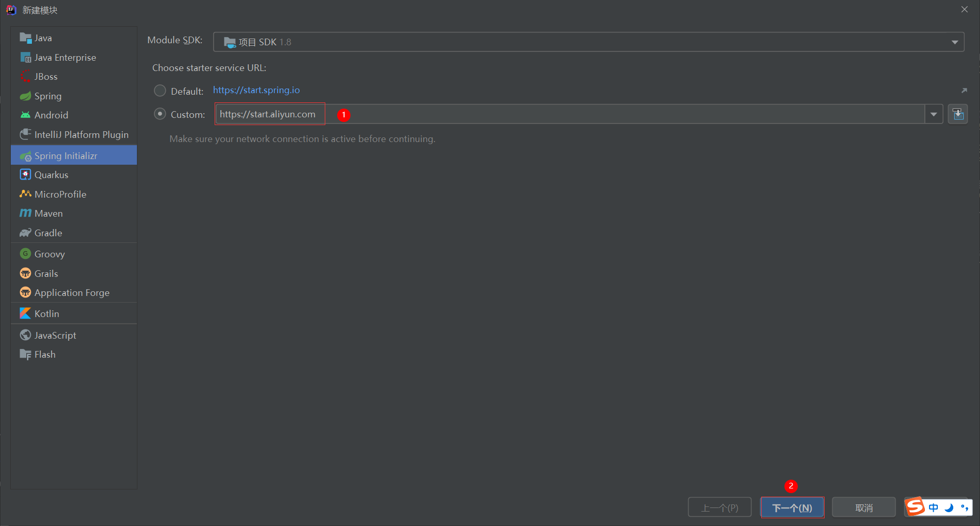This screenshot has height=526, width=980.
Task: Click into the custom URL text field
Action: pyautogui.click(x=566, y=114)
